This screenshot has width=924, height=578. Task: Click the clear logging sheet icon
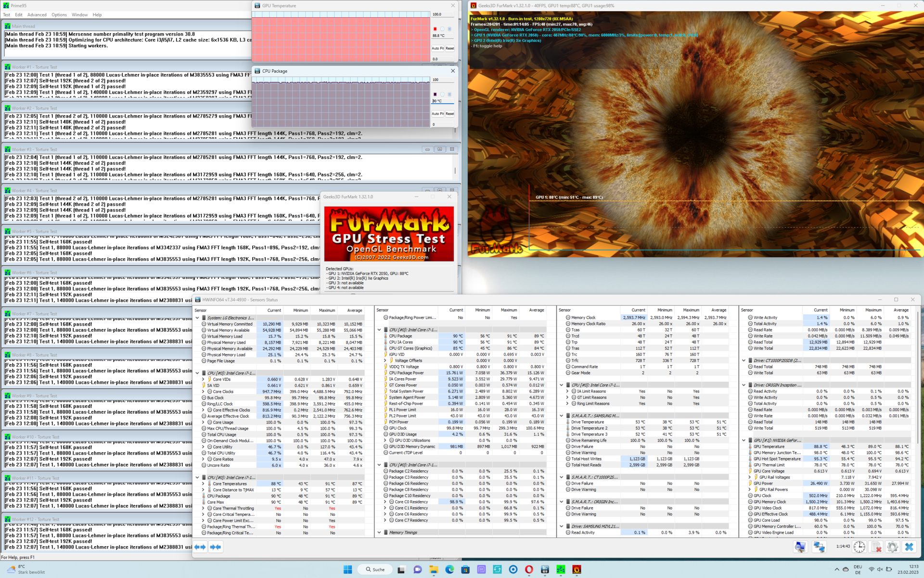(x=876, y=547)
